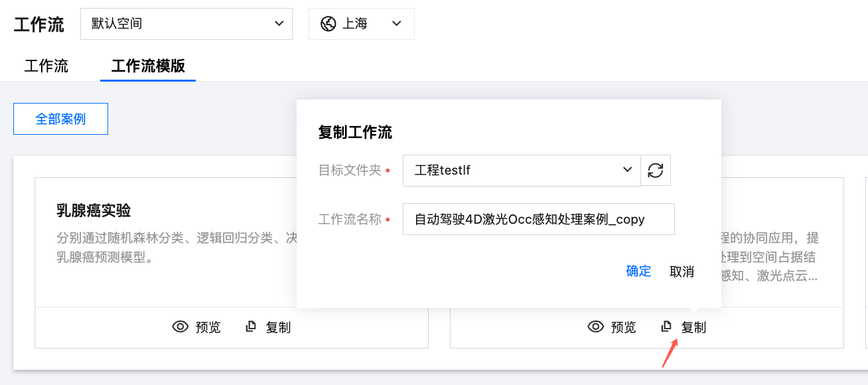Click the 乳腺癌实验 card title
868x385 pixels.
click(x=94, y=211)
